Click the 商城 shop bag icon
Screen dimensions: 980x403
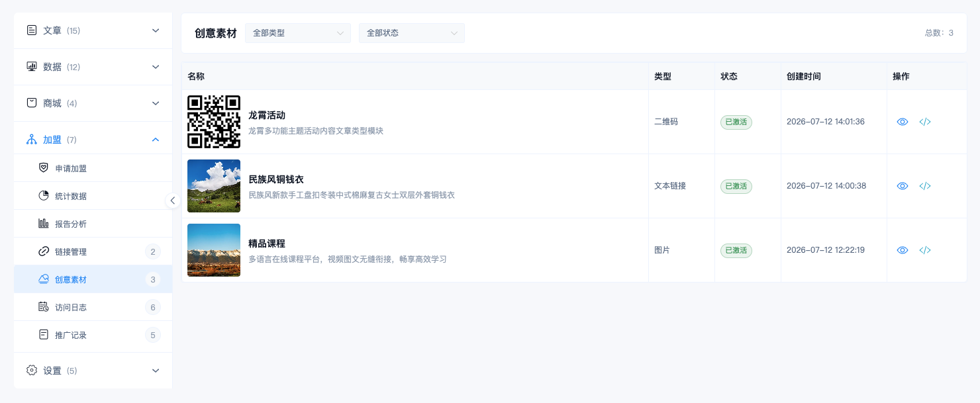pyautogui.click(x=32, y=103)
